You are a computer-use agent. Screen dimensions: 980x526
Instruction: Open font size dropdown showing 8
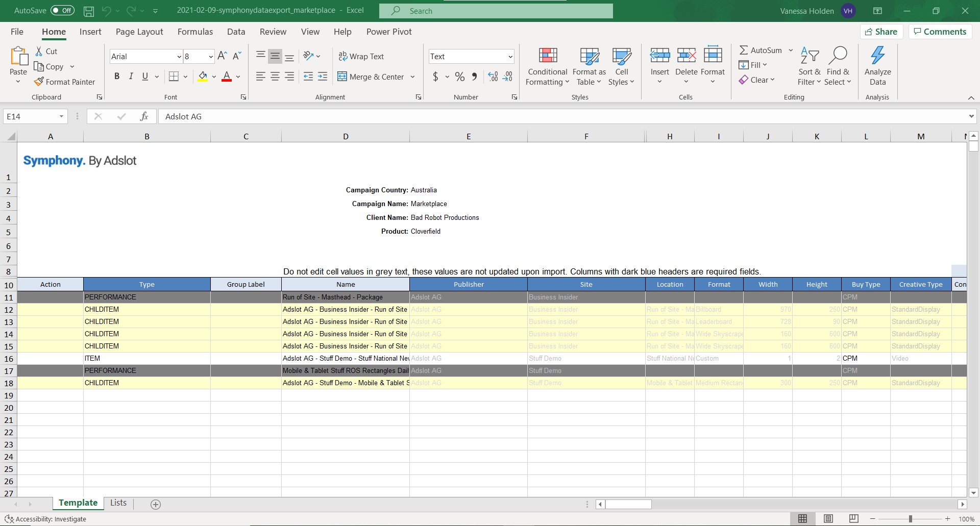[x=211, y=57]
